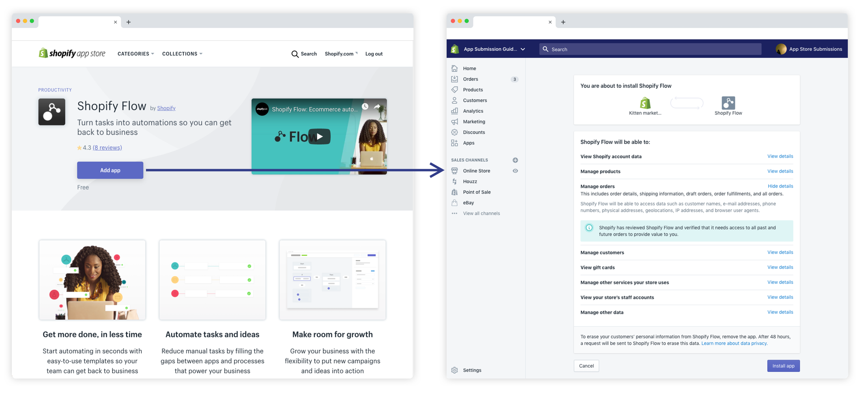868x401 pixels.
Task: Add a sales channel with plus icon
Action: click(515, 160)
